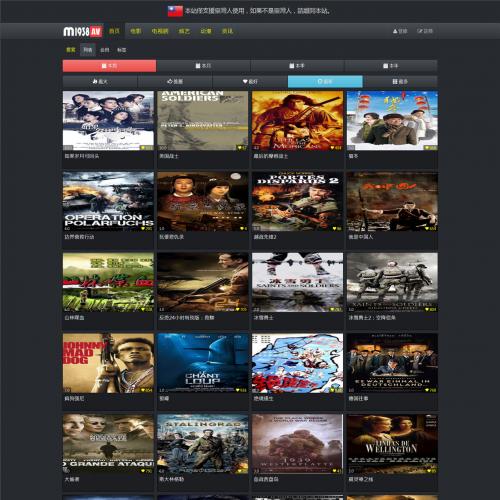
Task: Click the pencil icon register link
Action: 425,31
